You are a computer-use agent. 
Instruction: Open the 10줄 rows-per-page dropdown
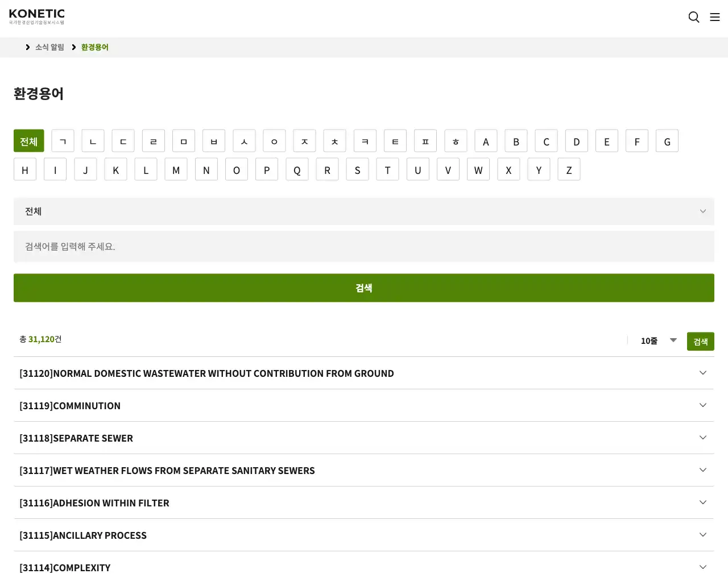pos(658,341)
